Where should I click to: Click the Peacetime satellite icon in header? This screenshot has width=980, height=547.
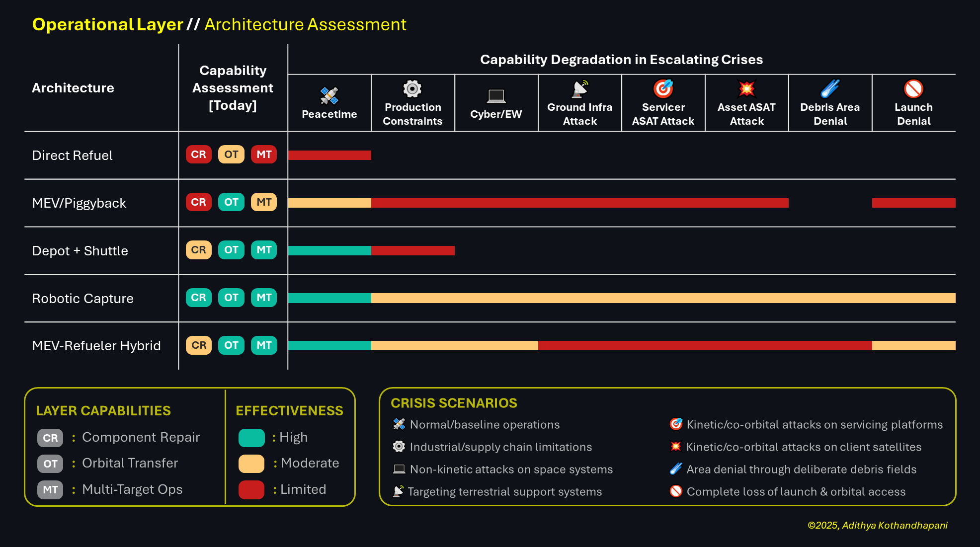[329, 96]
